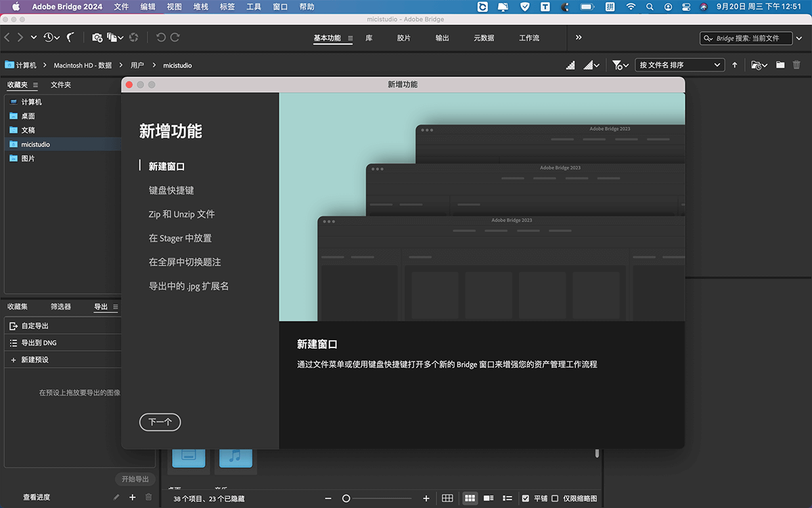812x508 pixels.
Task: Click the 下一个 button in the dialog
Action: [x=160, y=422]
